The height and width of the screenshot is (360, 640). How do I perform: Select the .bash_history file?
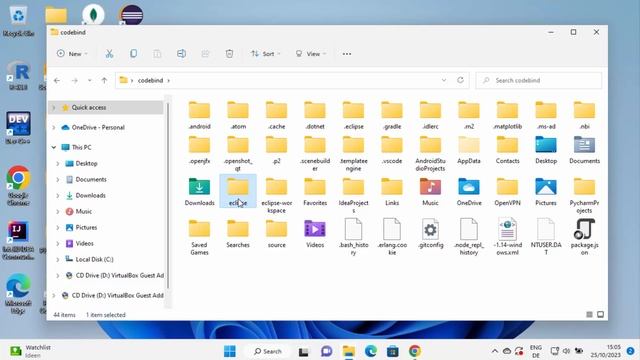point(353,237)
